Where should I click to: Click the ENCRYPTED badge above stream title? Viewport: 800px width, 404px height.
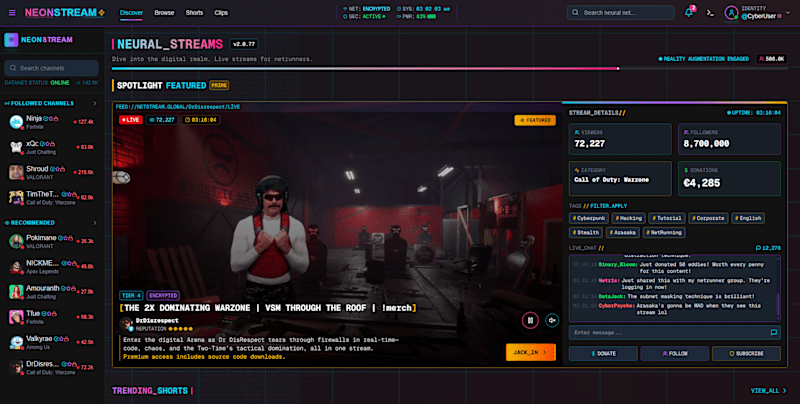point(163,295)
